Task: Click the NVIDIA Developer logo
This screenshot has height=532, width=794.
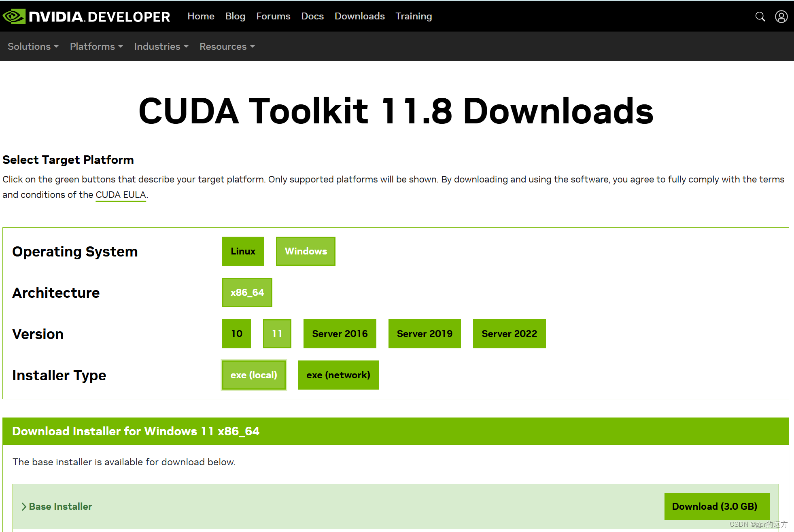Action: (86, 17)
